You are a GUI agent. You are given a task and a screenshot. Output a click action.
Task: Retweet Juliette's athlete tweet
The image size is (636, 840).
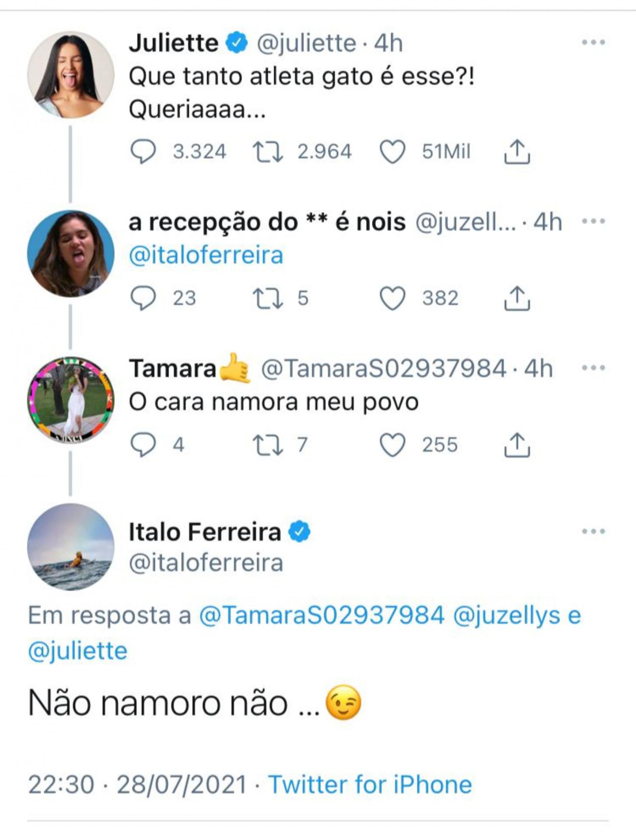coord(268,152)
